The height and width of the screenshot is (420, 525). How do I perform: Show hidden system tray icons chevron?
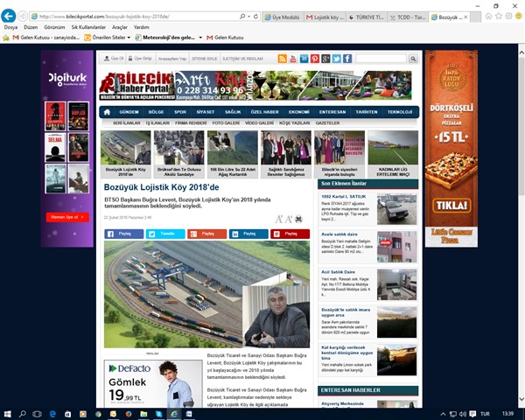point(443,414)
